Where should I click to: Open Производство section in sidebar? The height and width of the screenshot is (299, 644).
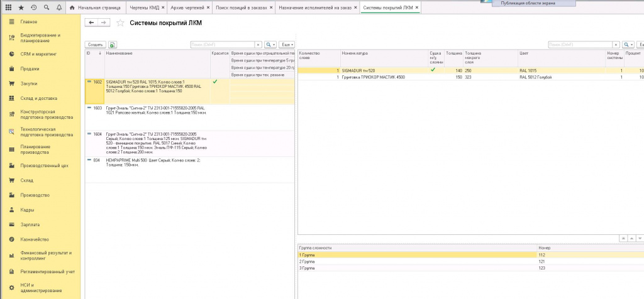[x=35, y=195]
